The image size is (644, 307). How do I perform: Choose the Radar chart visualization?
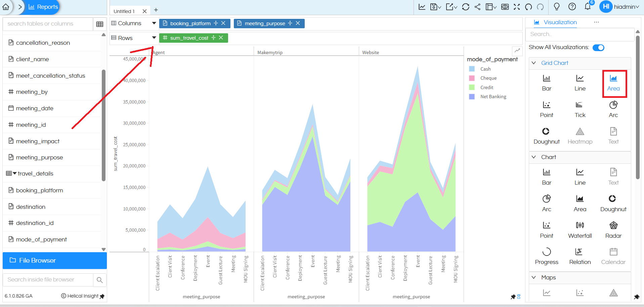click(613, 229)
